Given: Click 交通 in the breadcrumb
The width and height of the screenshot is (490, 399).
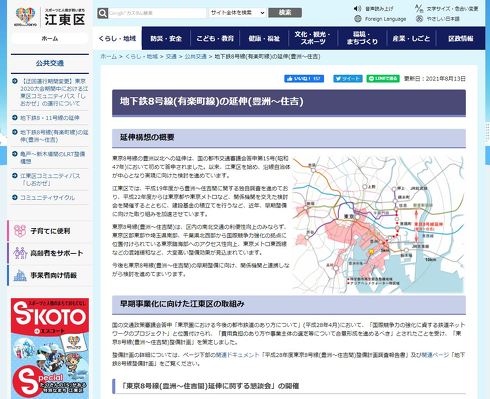Looking at the screenshot, I should 171,57.
